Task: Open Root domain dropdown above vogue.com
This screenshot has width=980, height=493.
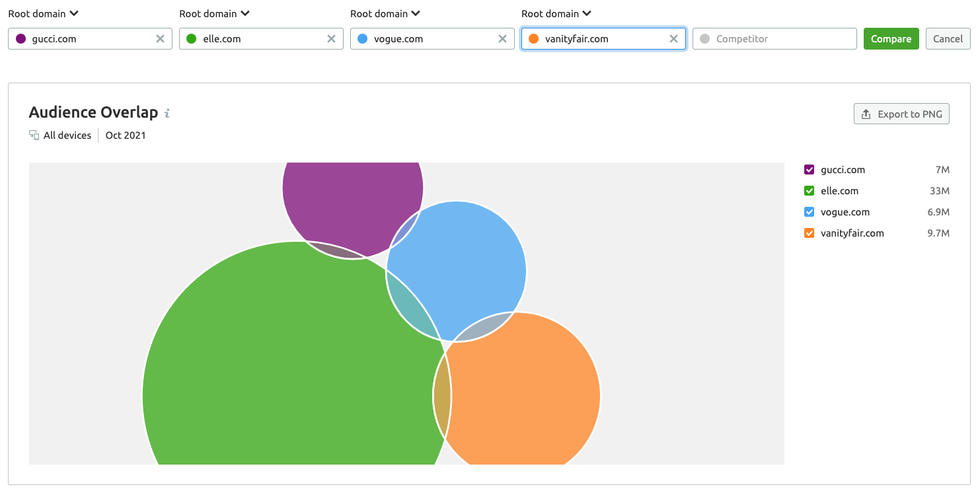Action: [x=386, y=13]
